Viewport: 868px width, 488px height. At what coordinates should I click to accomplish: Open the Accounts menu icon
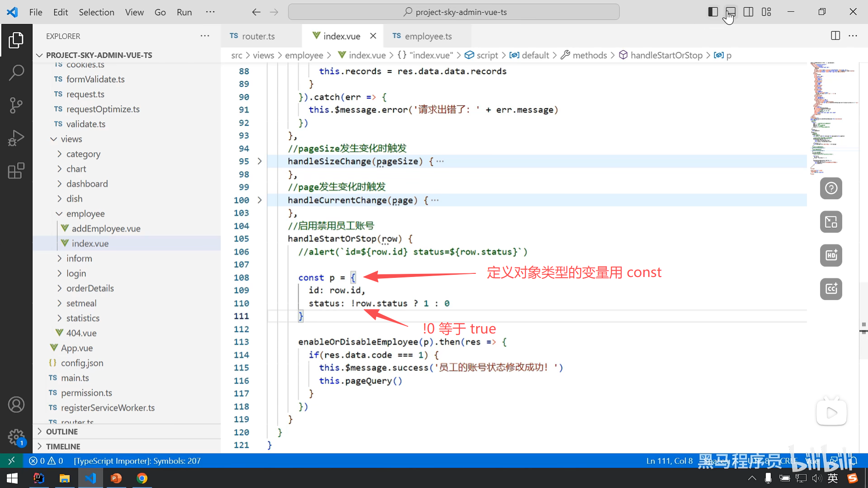tap(16, 404)
